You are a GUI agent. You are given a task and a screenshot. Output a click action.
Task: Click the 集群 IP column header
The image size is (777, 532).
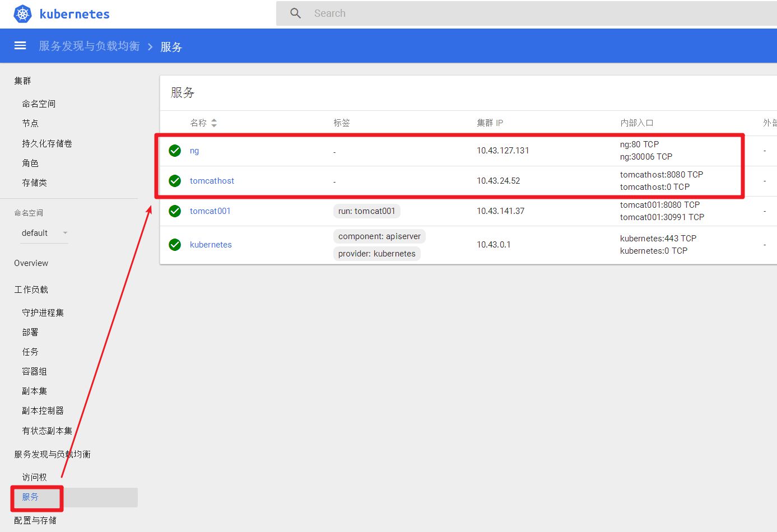click(x=490, y=123)
